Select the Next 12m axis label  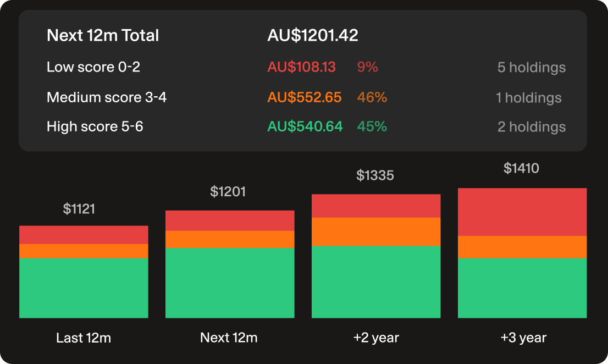click(229, 338)
